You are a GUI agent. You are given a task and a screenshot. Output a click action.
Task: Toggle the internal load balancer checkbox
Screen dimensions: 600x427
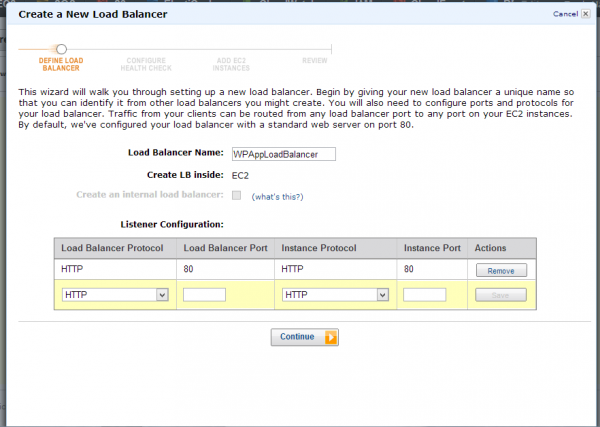coord(236,195)
